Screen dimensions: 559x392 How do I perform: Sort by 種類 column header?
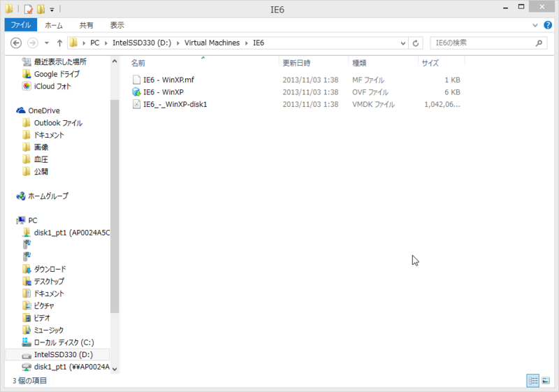tap(359, 63)
